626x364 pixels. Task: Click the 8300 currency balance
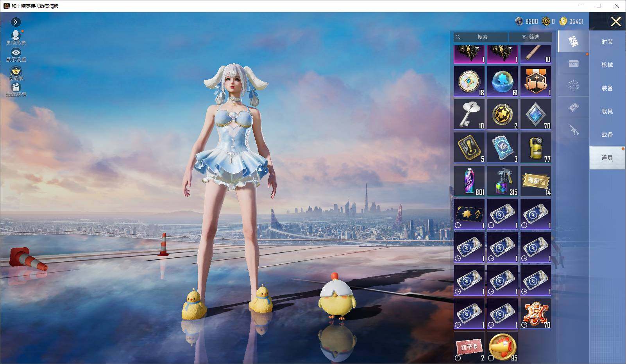(x=527, y=21)
